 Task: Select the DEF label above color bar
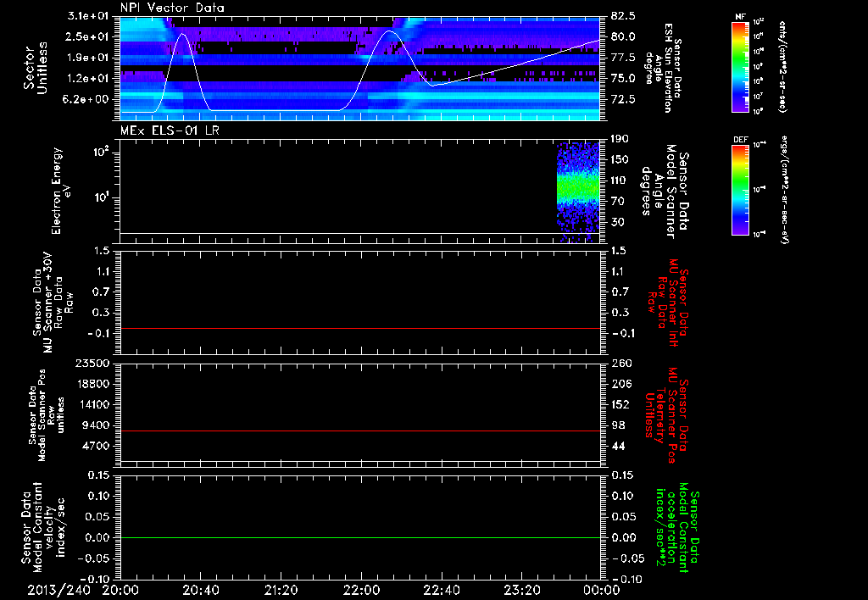coord(741,140)
